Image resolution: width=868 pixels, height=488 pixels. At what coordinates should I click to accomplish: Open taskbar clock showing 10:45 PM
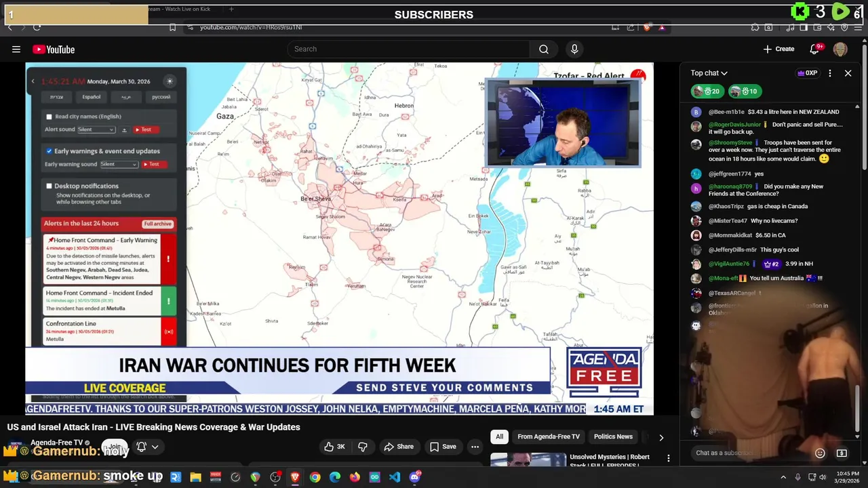click(848, 477)
